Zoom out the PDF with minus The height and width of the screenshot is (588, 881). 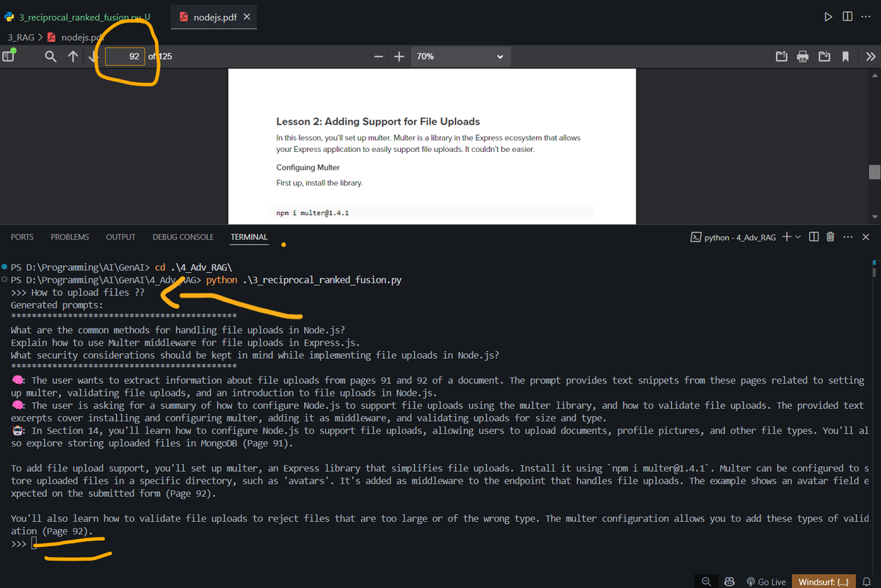pyautogui.click(x=378, y=57)
